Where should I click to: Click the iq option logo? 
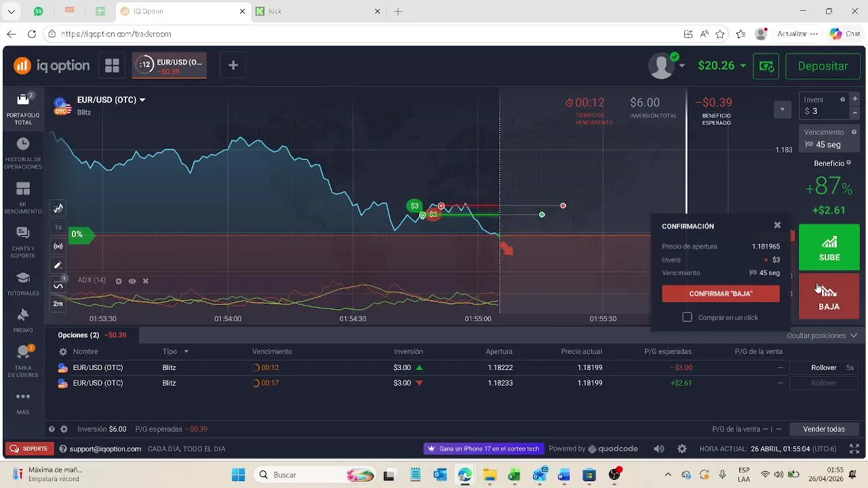[52, 66]
